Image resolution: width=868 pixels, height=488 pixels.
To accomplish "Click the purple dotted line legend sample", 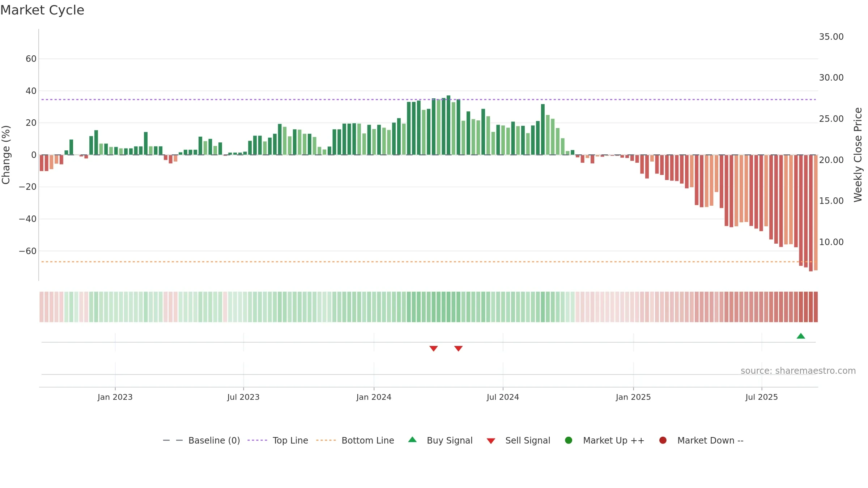I will point(257,440).
